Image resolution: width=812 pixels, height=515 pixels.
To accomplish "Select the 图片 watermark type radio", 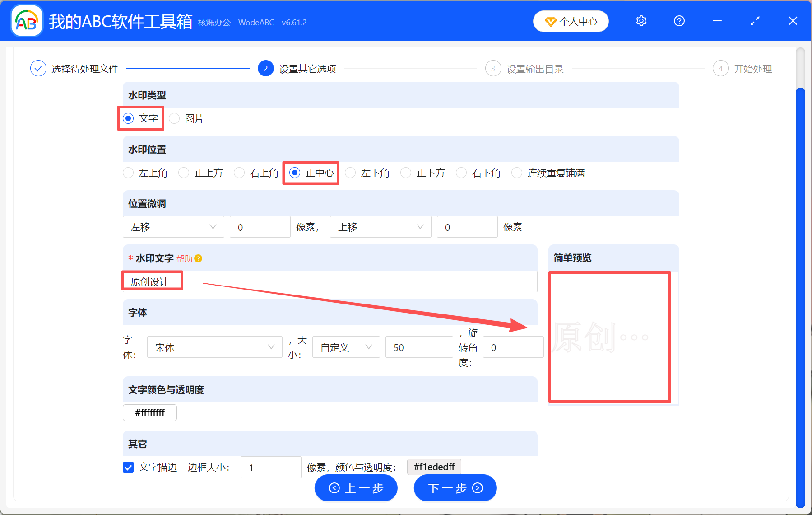I will pyautogui.click(x=174, y=118).
